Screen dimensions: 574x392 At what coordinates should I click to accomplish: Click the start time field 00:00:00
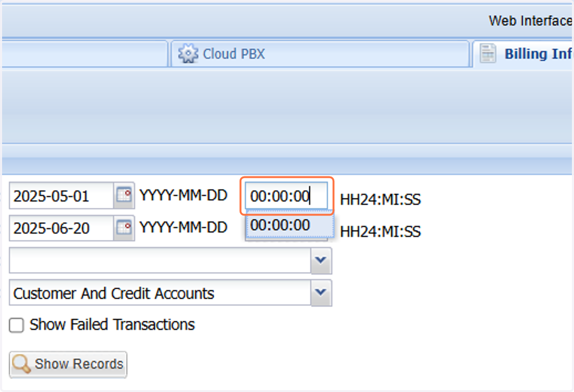click(286, 196)
